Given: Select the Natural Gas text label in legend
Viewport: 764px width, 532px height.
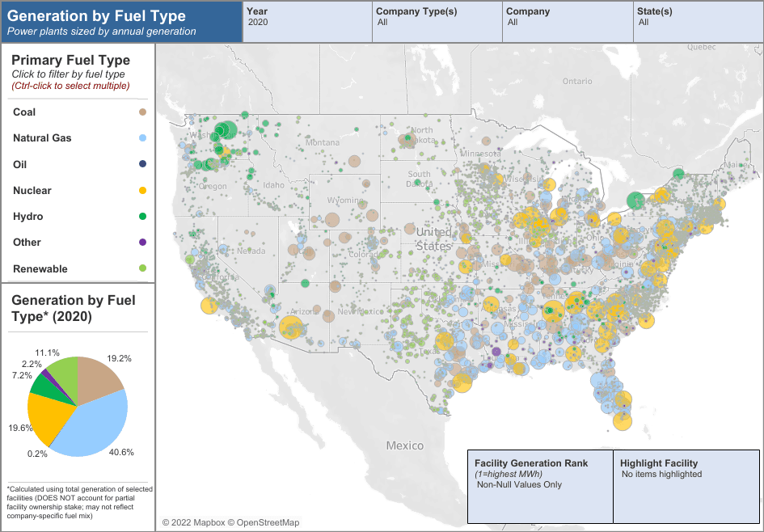Looking at the screenshot, I should (x=42, y=138).
